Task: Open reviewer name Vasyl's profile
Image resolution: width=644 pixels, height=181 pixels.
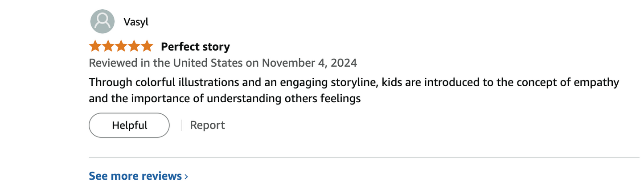Action: tap(136, 22)
